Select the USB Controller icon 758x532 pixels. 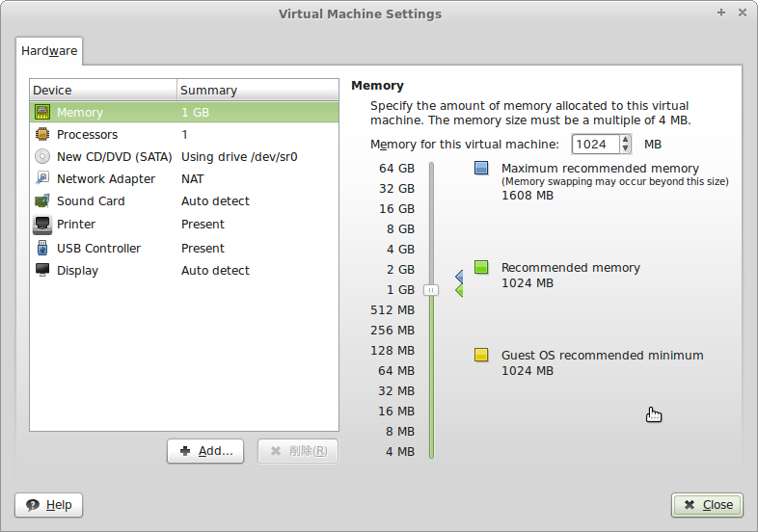pyautogui.click(x=42, y=248)
